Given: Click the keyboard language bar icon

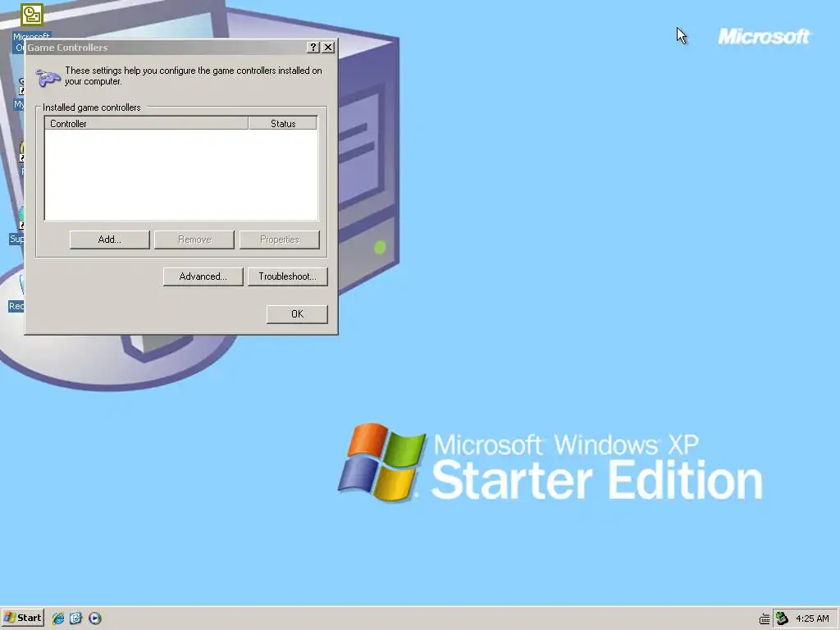Looking at the screenshot, I should (x=765, y=619).
